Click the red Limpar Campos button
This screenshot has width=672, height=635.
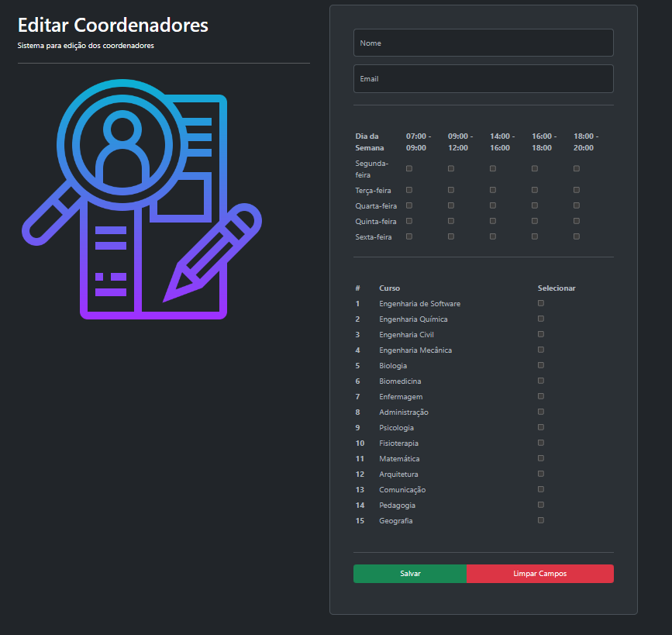539,573
